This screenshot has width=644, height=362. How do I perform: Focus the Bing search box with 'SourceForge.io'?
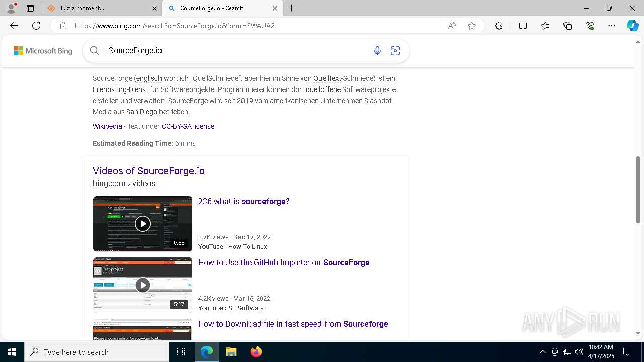click(x=236, y=50)
